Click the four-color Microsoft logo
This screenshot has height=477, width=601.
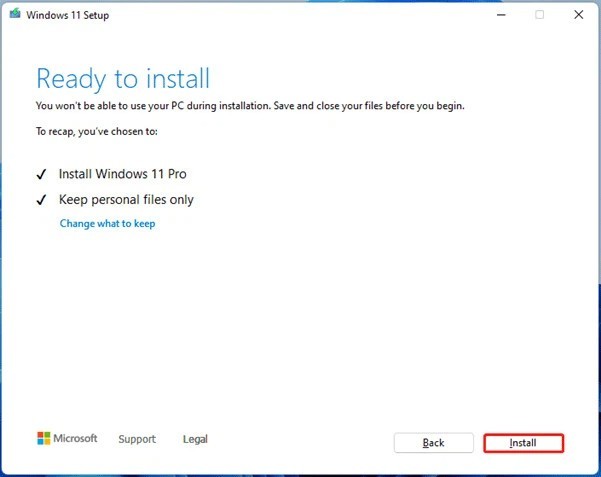pos(43,439)
